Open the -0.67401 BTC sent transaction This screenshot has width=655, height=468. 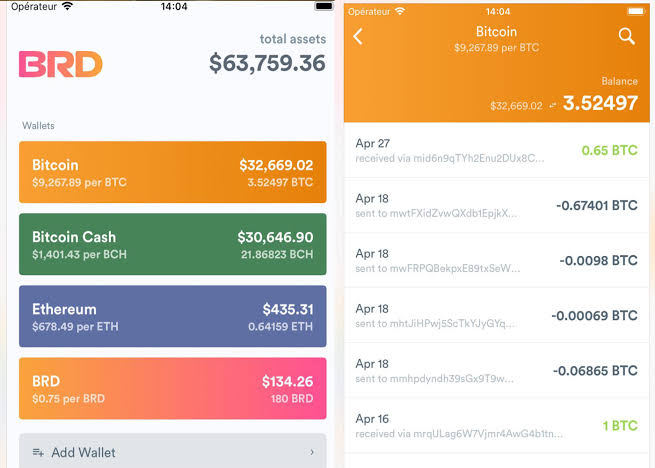pyautogui.click(x=497, y=206)
